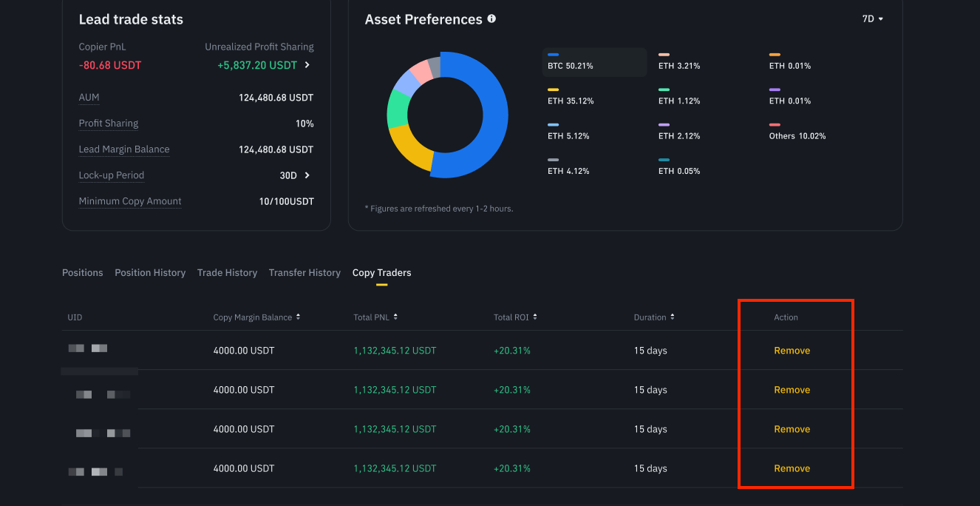Open the Trade History tab
This screenshot has height=506, width=980.
pos(227,273)
